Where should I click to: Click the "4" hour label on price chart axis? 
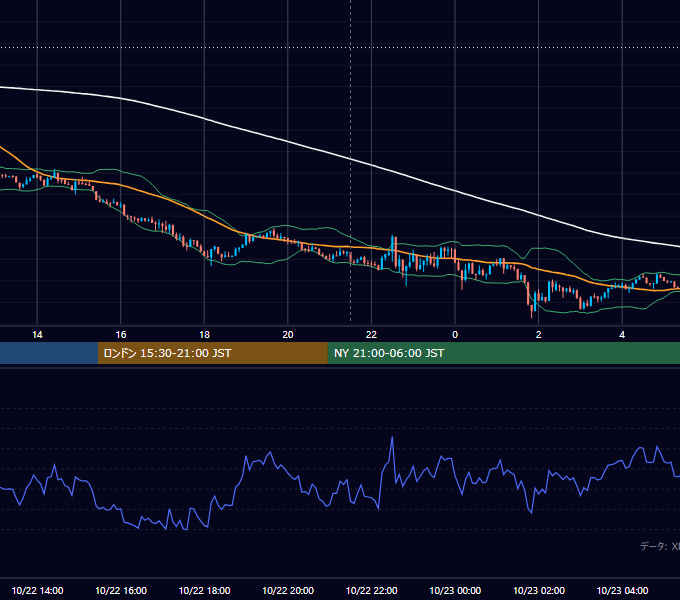point(622,335)
